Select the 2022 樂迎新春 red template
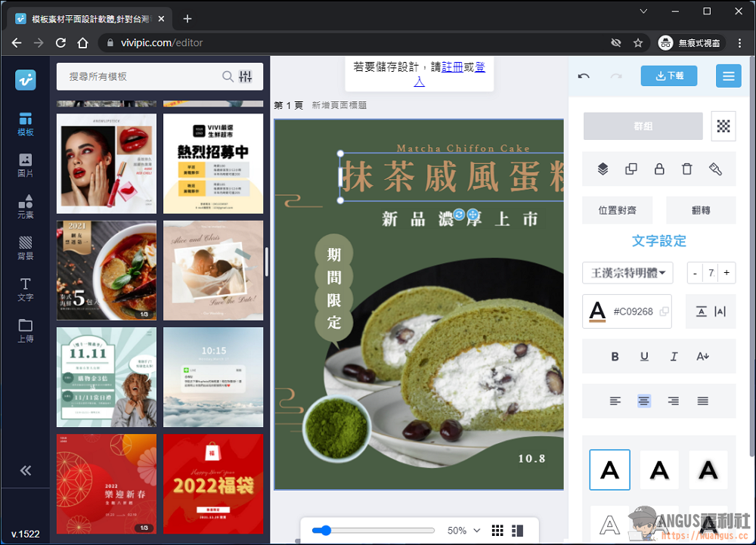Viewport: 756px width, 545px height. pos(107,484)
